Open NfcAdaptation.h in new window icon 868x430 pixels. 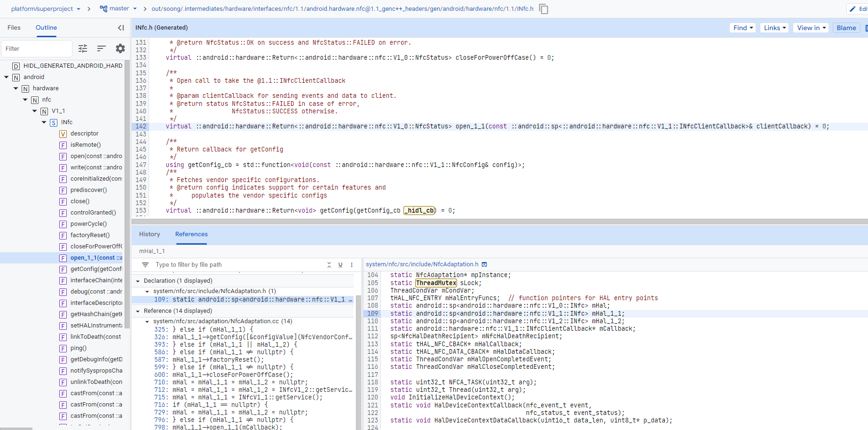(x=485, y=264)
